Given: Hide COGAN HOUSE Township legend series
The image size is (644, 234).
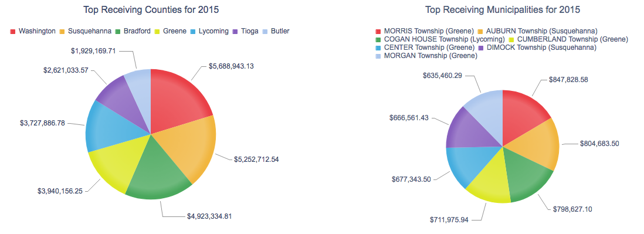Looking at the screenshot, I should point(440,39).
